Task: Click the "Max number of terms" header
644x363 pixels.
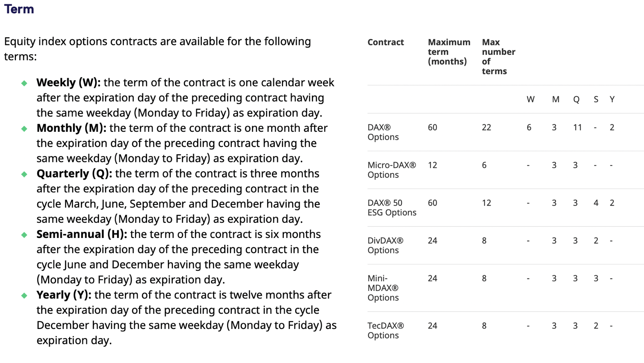Action: pyautogui.click(x=498, y=56)
